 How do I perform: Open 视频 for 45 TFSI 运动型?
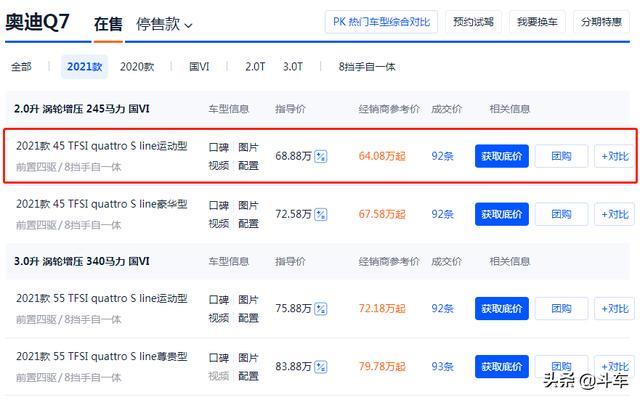click(x=219, y=165)
